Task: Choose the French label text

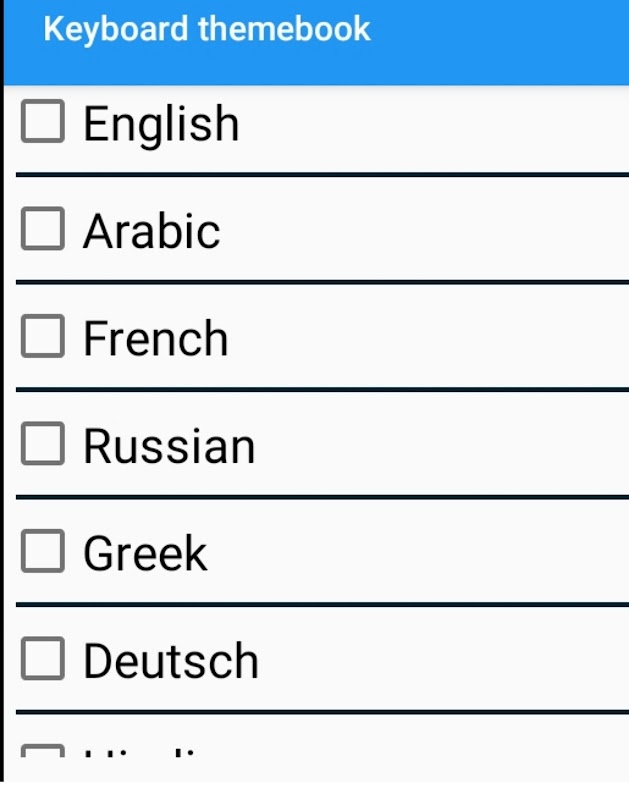Action: click(x=156, y=338)
